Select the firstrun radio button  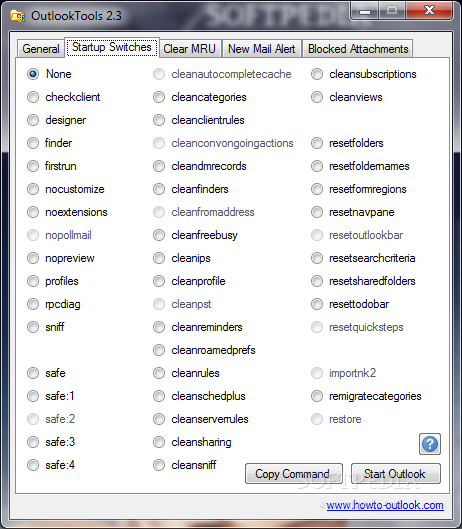33,166
